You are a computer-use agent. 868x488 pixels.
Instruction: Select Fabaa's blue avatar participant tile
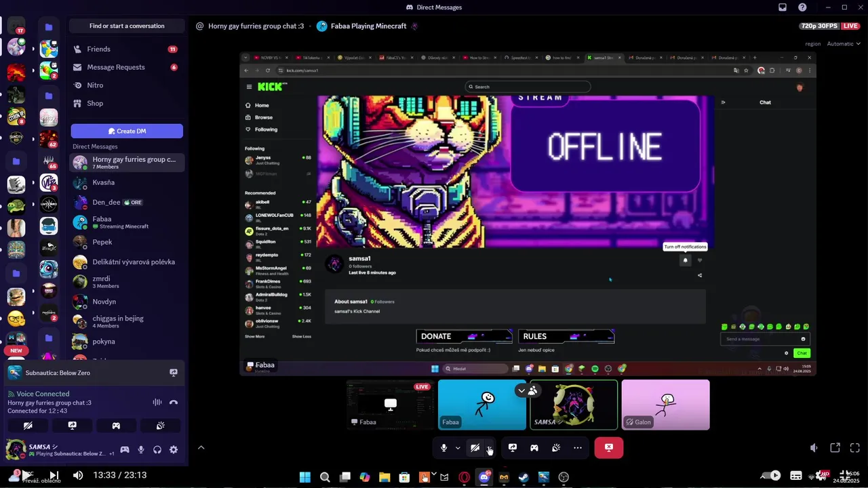pos(482,405)
